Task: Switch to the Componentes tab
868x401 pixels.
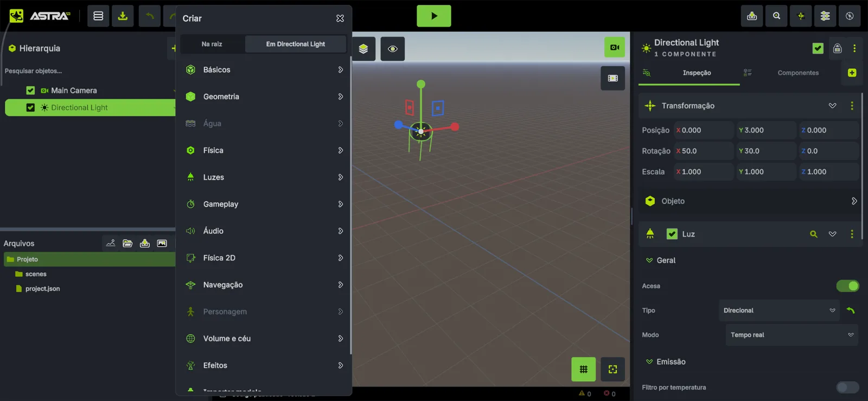Action: (798, 73)
